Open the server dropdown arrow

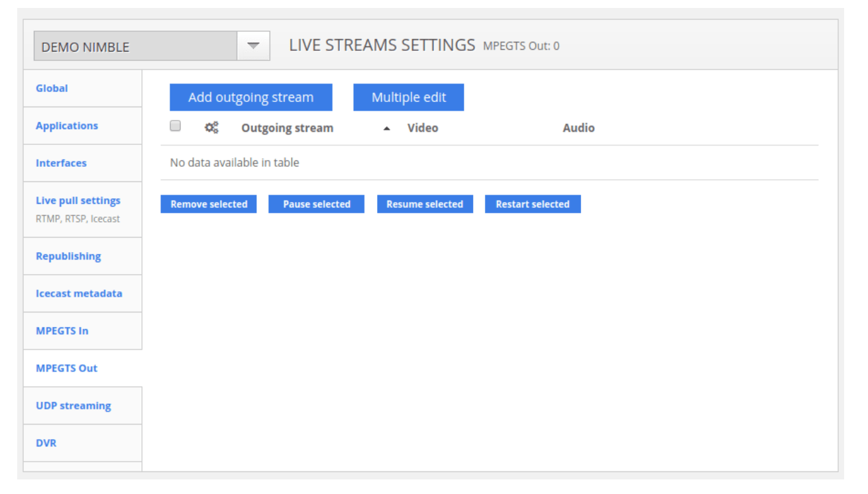click(253, 46)
